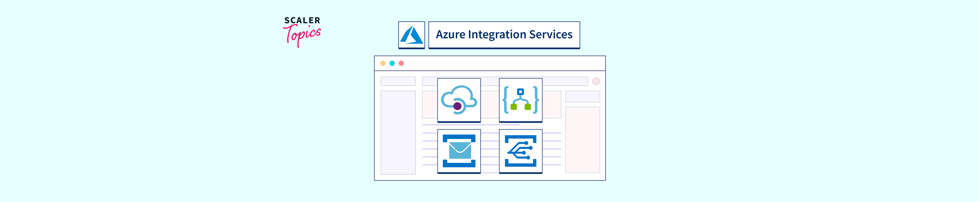The image size is (980, 202).
Task: Select the Logic Apps workflow braces icon
Action: [520, 100]
